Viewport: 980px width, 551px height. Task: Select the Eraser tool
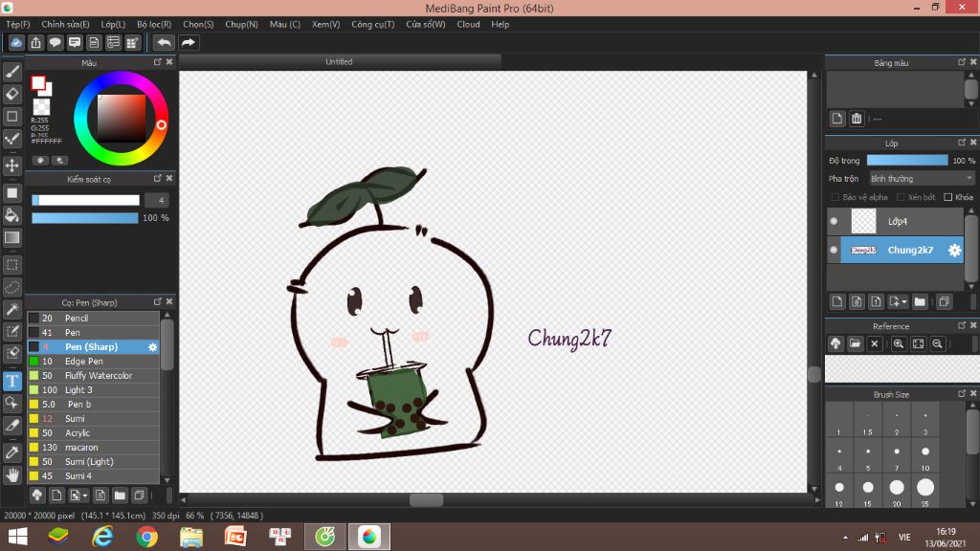point(11,95)
